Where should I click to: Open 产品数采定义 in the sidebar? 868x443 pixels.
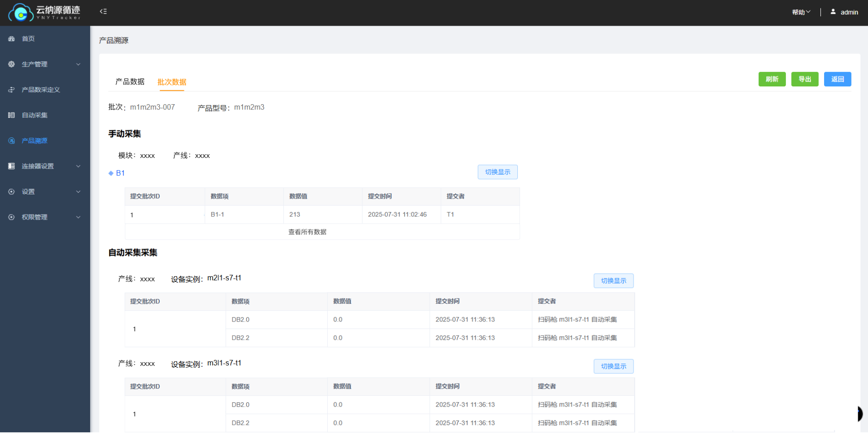(x=41, y=90)
